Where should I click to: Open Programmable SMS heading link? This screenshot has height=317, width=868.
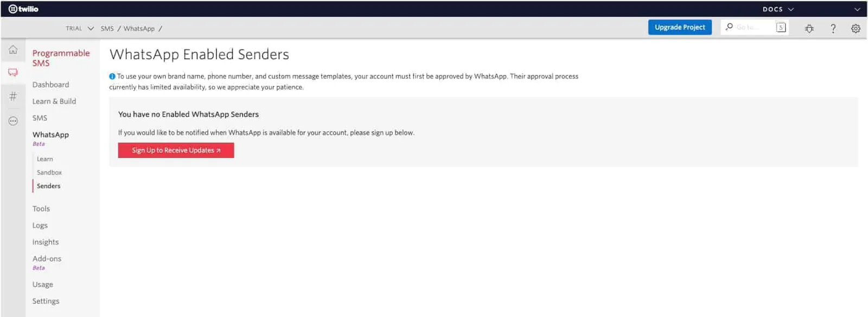(x=61, y=58)
